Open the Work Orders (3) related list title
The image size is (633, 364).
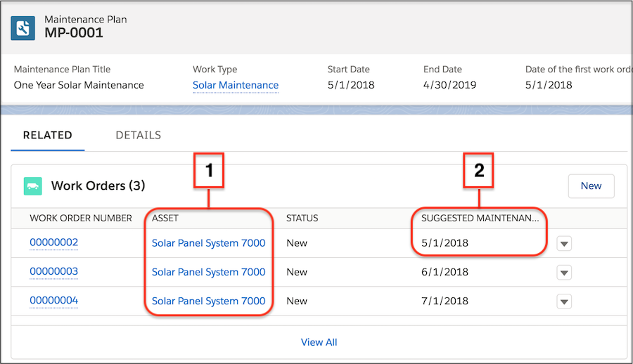pos(98,186)
